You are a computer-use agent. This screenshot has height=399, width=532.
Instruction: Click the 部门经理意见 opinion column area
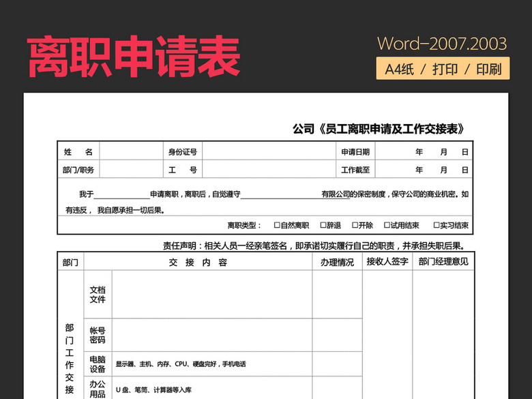[443, 335]
